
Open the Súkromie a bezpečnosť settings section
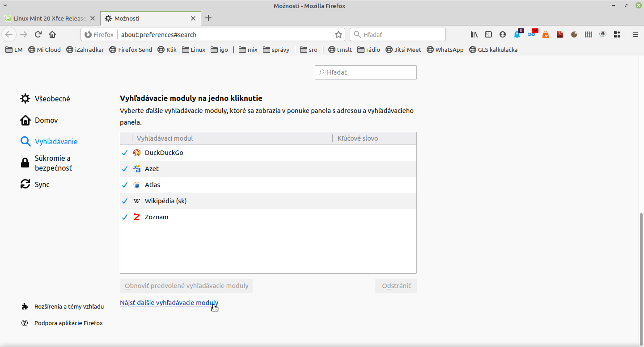click(52, 163)
